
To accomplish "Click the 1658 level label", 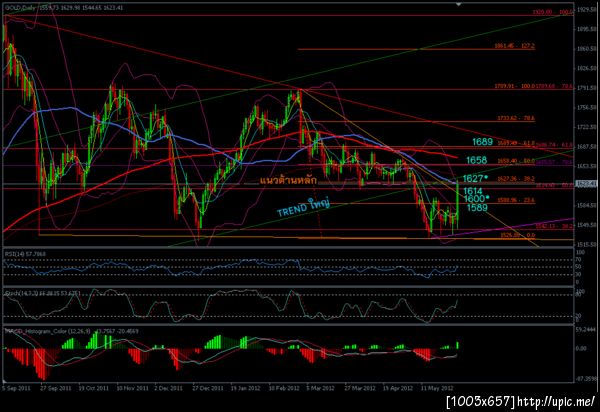I will (476, 160).
